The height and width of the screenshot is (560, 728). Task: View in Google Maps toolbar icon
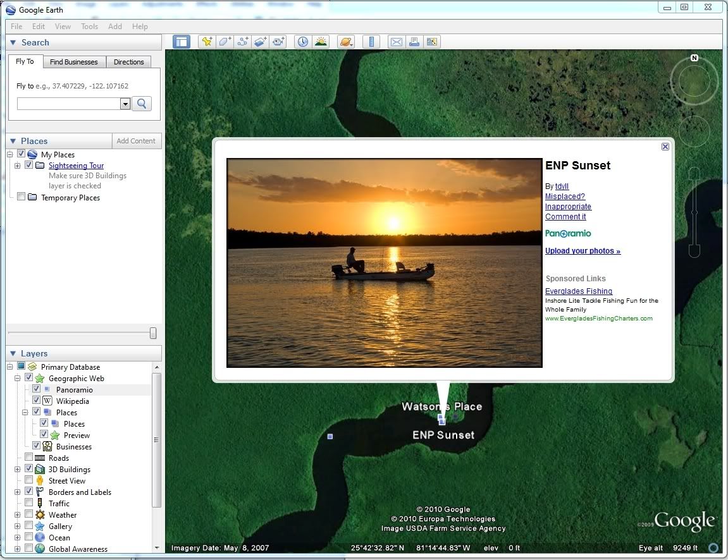[x=431, y=42]
